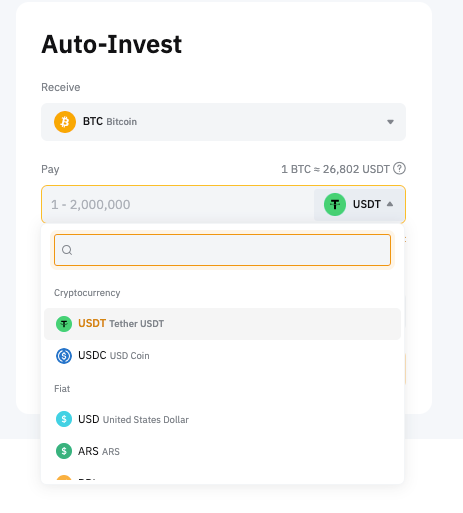Click the orange Bitcoin logo icon
Viewport: 463px width, 513px height.
(65, 122)
